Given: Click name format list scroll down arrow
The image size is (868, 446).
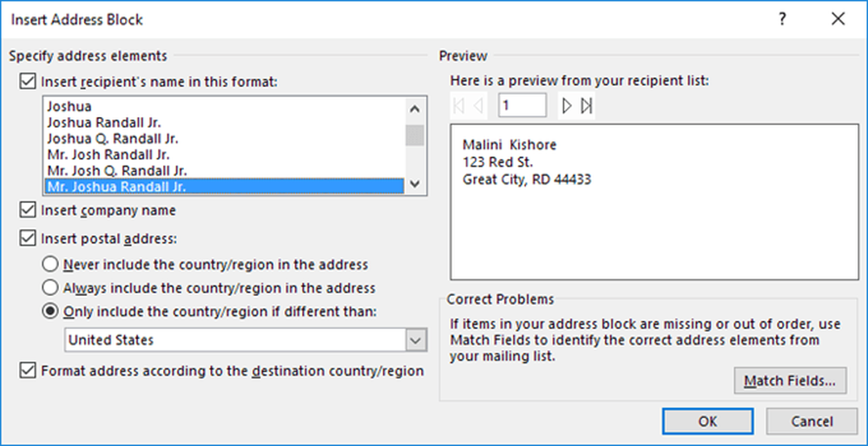Looking at the screenshot, I should [415, 183].
